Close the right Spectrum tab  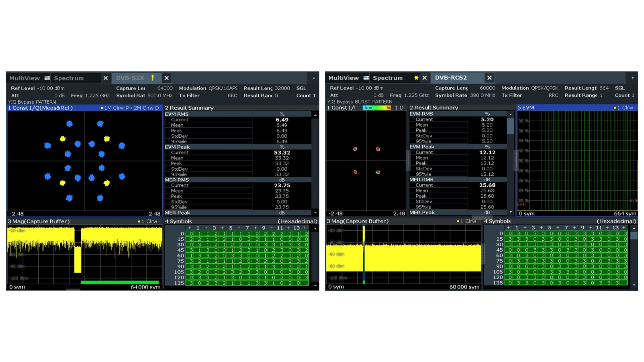tap(425, 78)
